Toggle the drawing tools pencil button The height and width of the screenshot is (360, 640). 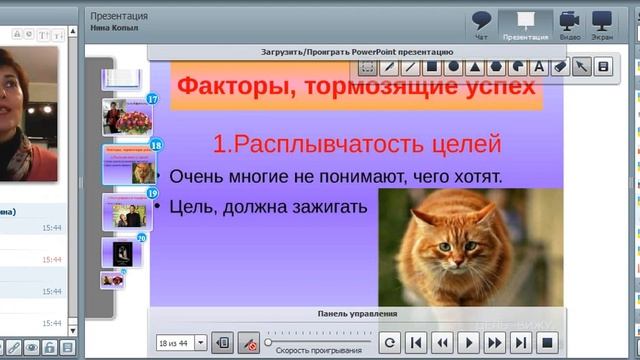(249, 343)
